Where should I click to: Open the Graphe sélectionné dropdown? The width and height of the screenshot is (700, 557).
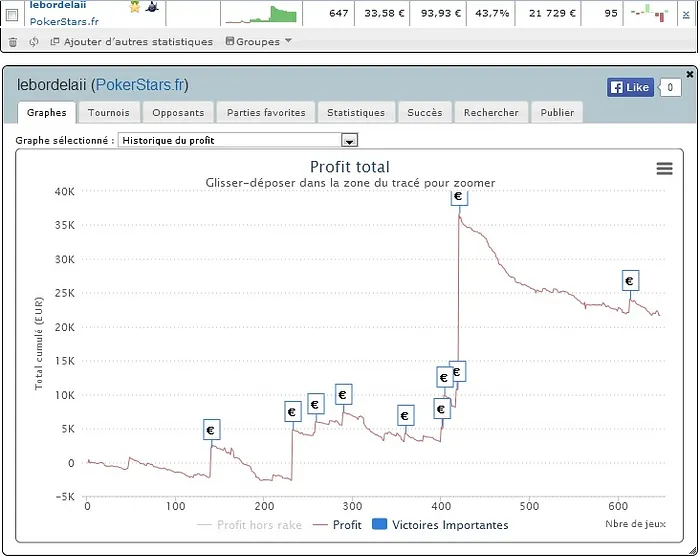349,141
